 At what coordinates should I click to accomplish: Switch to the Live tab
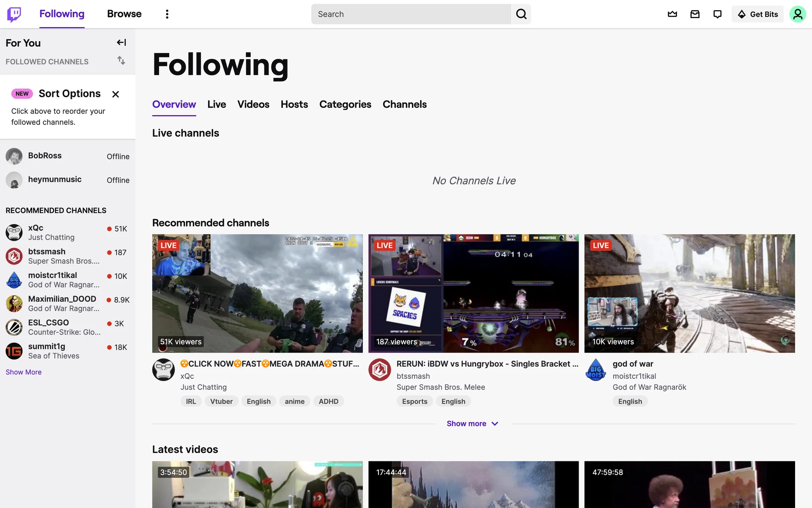(x=217, y=104)
